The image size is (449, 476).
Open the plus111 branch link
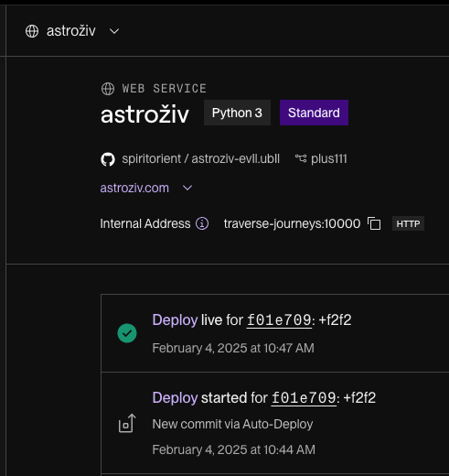point(329,158)
